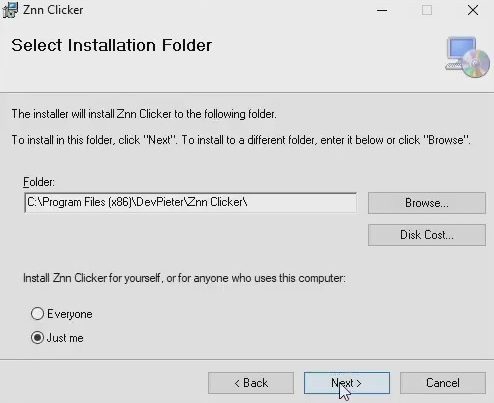Click the 'installer will install Znn Clicker' sentence

(144, 114)
